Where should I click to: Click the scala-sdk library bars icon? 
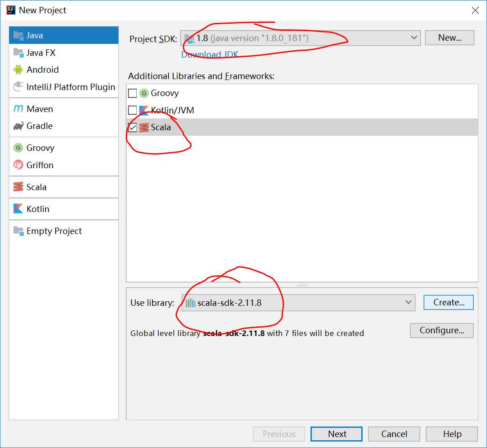click(x=190, y=303)
